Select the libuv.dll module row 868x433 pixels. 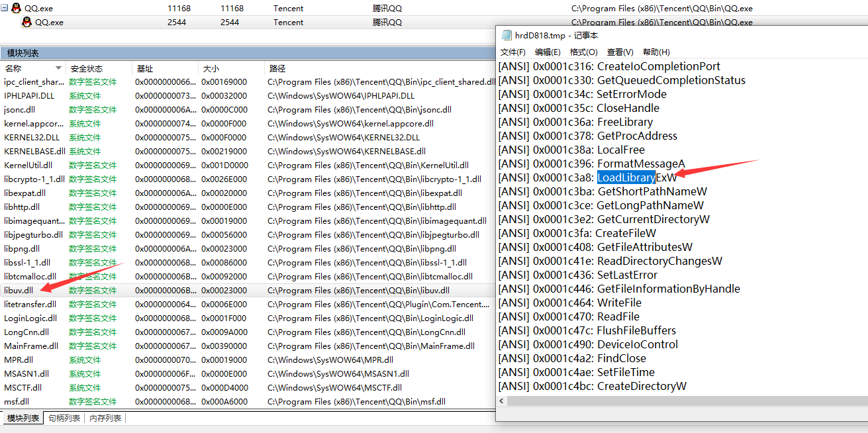coord(248,291)
